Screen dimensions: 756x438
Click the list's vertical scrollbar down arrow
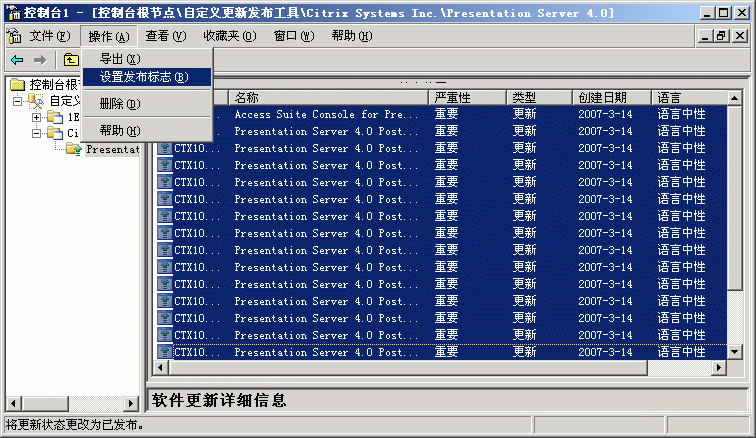735,352
